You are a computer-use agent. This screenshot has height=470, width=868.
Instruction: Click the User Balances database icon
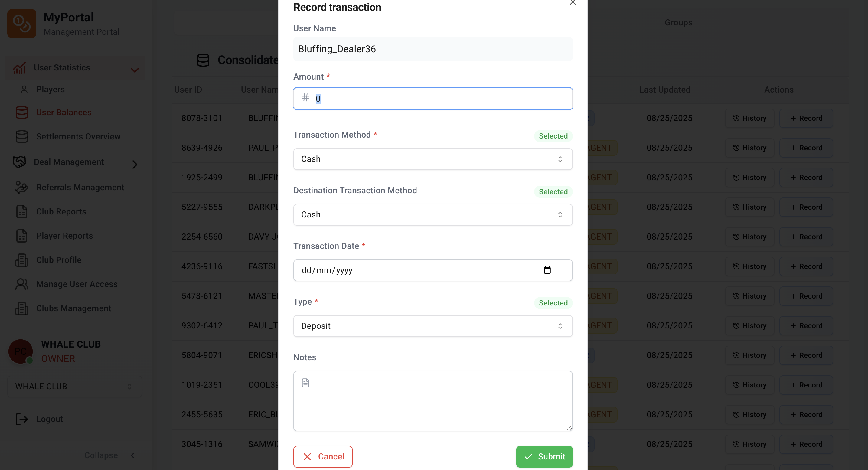pos(22,113)
